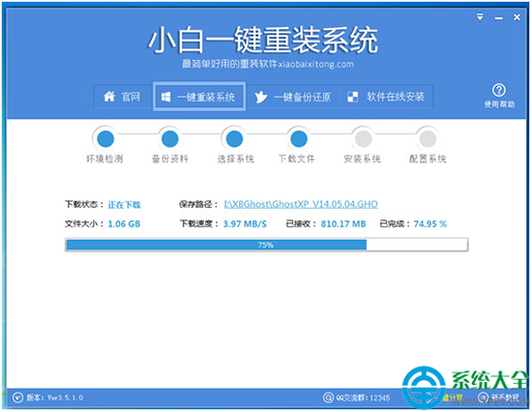Click the xiaobaixitong.com subtitle text
Viewport: 532px width, 412px height.
316,64
